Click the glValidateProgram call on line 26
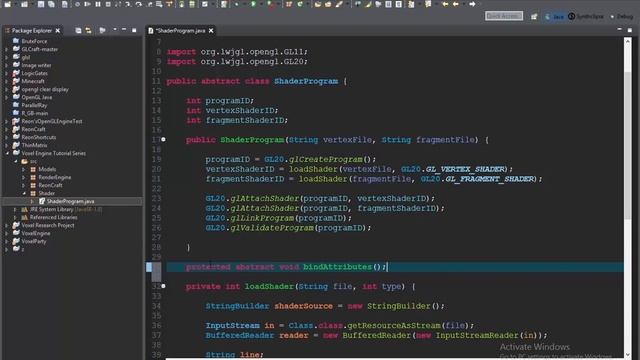640x360 pixels. [x=272, y=228]
